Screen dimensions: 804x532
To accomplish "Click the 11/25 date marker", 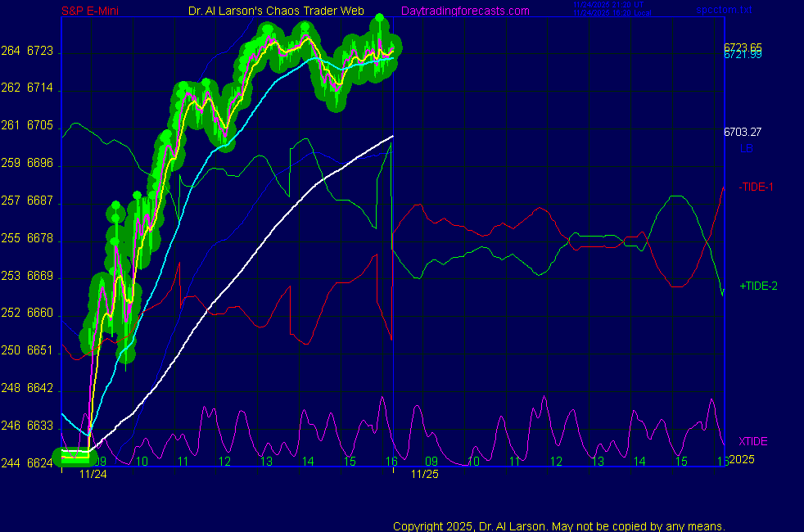I will [424, 474].
